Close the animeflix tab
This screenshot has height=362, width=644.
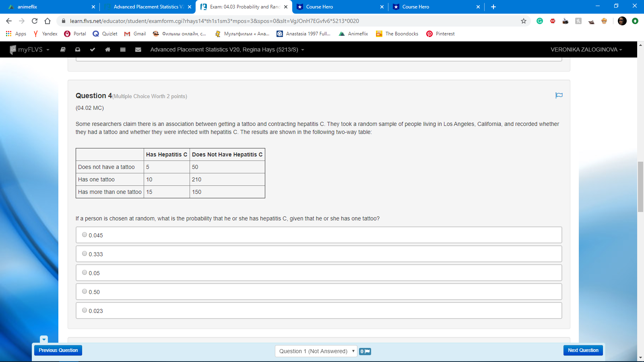93,7
